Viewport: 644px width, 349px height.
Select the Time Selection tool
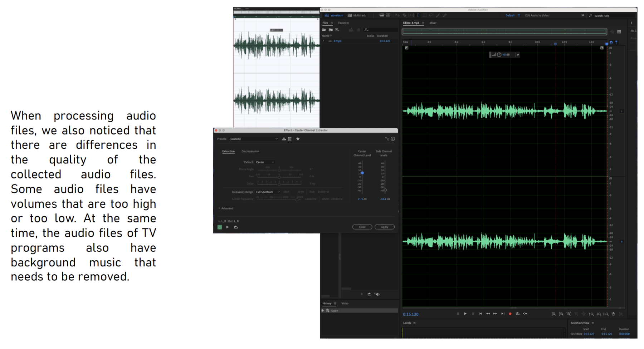tap(418, 15)
